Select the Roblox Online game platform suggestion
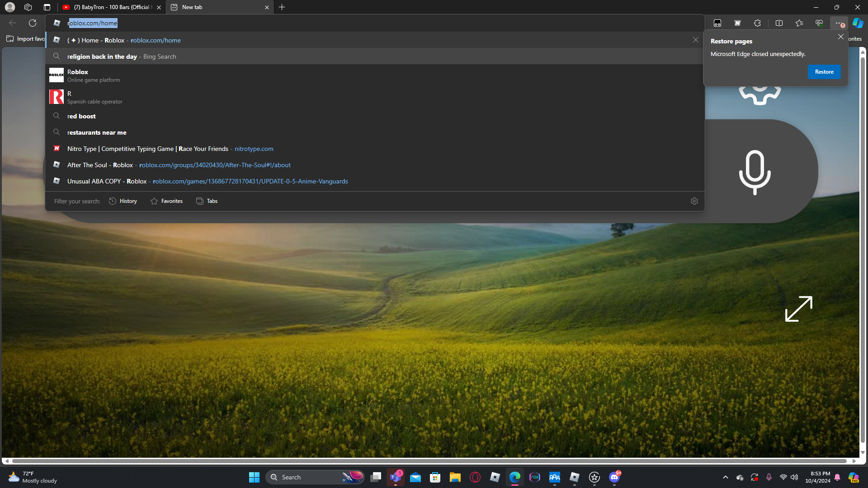The height and width of the screenshot is (488, 868). [375, 75]
